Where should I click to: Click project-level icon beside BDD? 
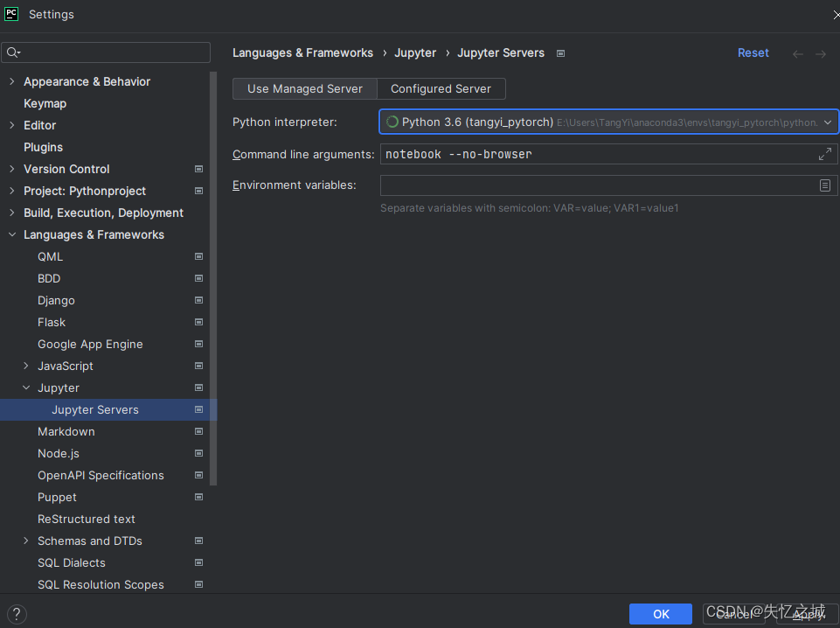(198, 279)
